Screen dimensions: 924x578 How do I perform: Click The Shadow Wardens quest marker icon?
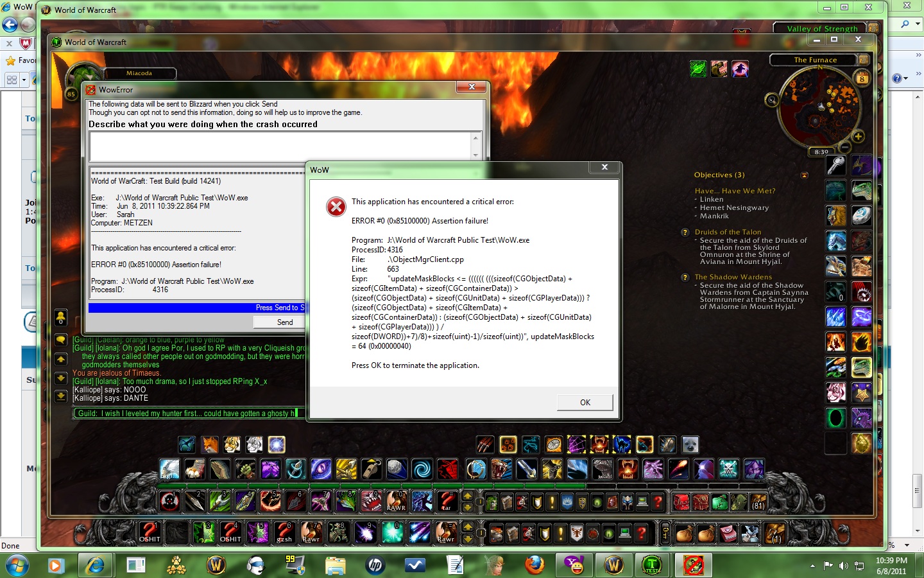tap(685, 277)
